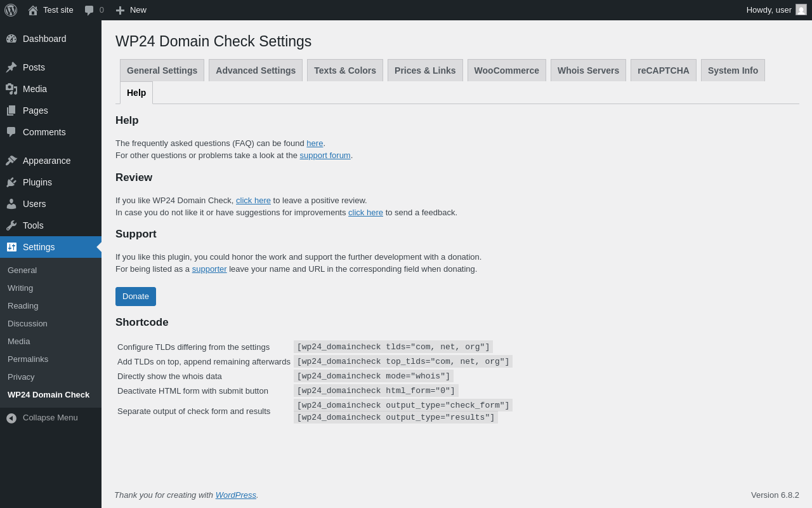Click the Pages icon in sidebar
The width and height of the screenshot is (812, 508).
tap(11, 110)
